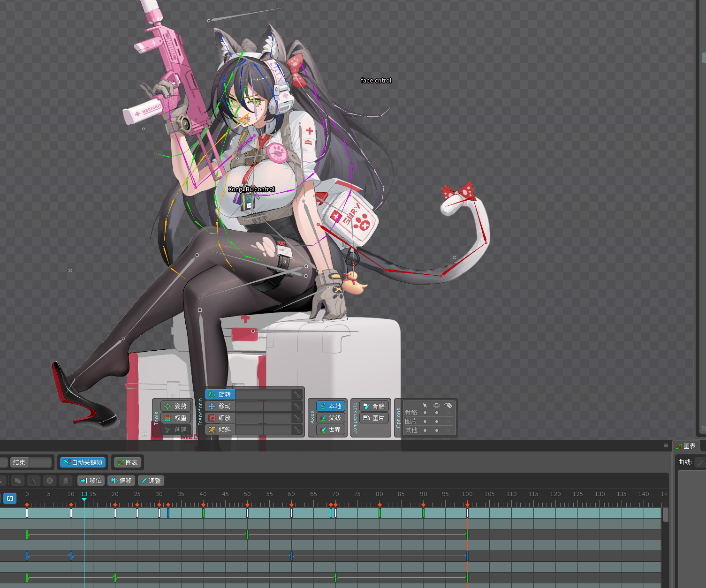Click the orange keyframe diamond at frame 0
The height and width of the screenshot is (588, 706).
coord(27,505)
